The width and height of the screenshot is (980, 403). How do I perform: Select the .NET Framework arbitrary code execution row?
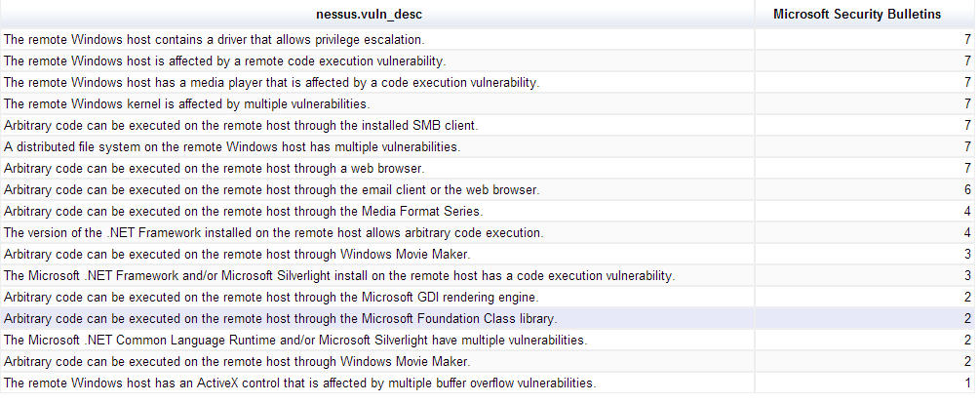[488, 233]
